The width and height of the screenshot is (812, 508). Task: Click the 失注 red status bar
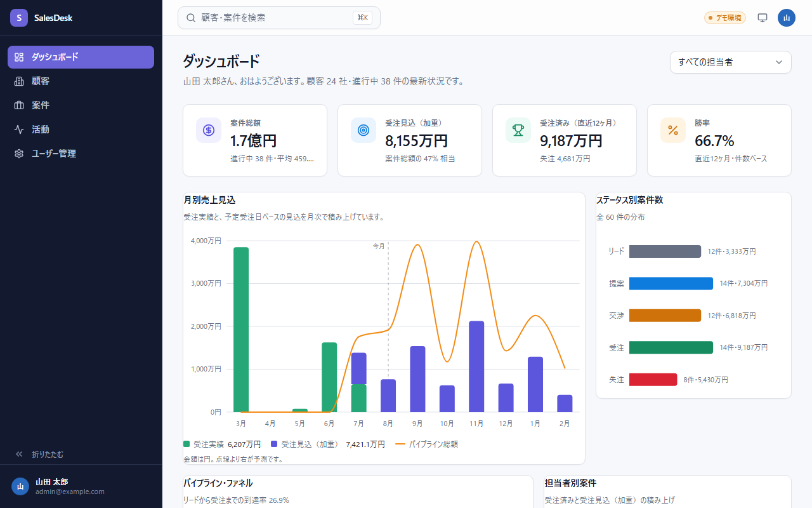click(653, 380)
